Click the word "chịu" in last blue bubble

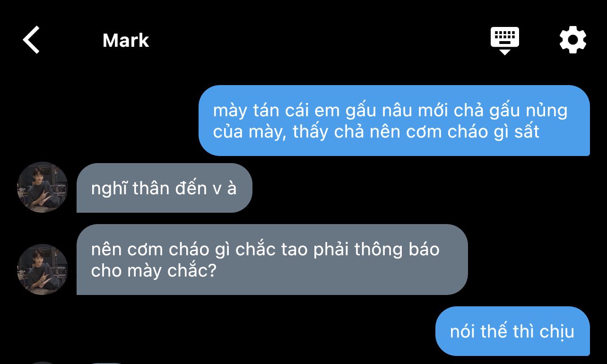point(556,331)
